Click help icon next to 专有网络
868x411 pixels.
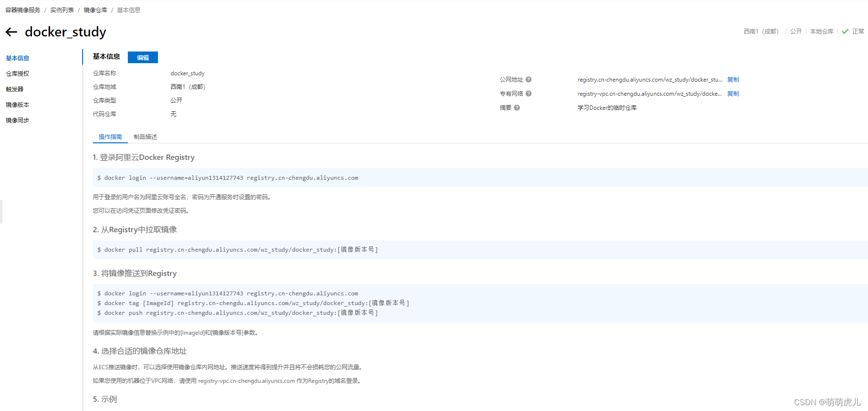(529, 94)
